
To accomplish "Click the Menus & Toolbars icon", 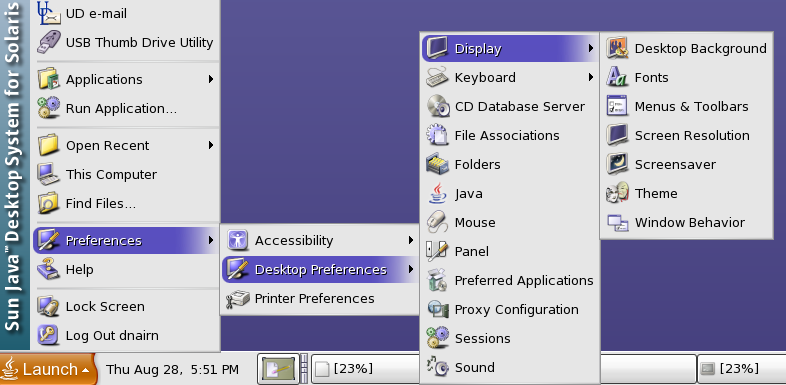I will click(x=617, y=107).
